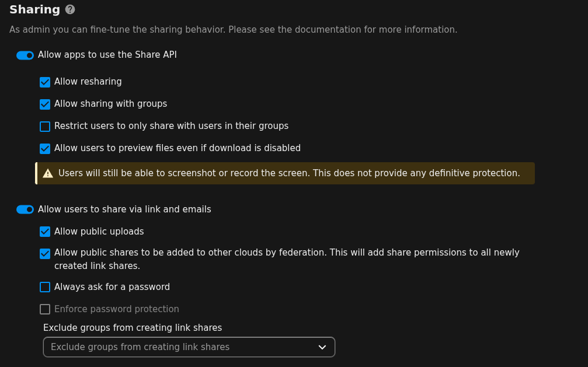588x367 pixels.
Task: Tick the Always ask for a password checkbox
Action: [45, 287]
